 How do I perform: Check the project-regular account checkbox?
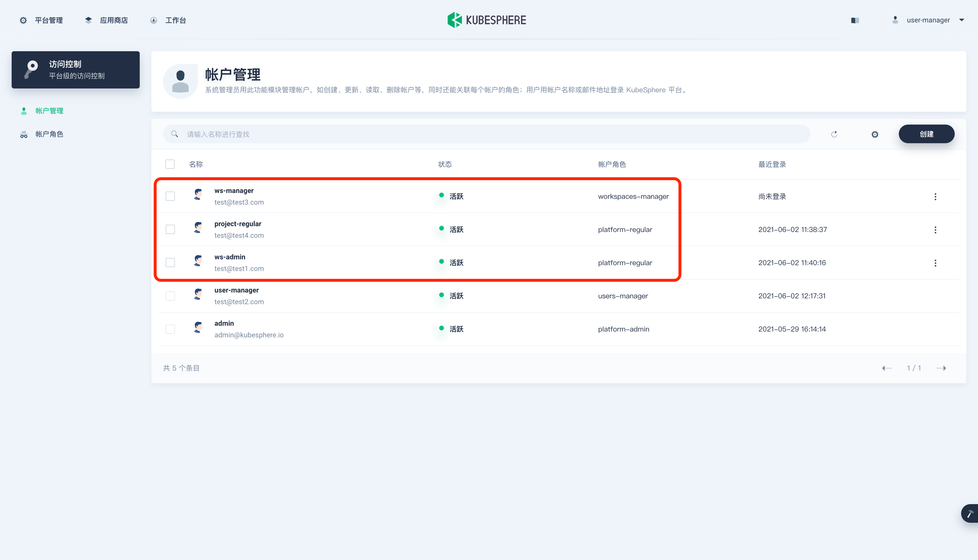pyautogui.click(x=170, y=230)
